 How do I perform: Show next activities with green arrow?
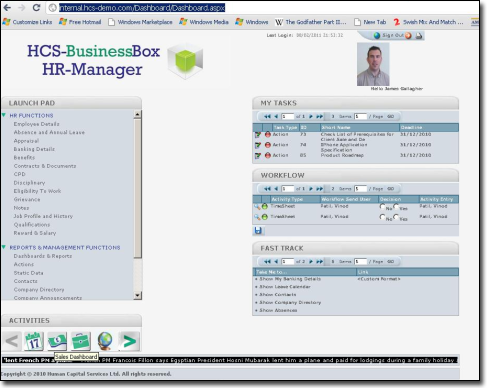click(x=129, y=341)
